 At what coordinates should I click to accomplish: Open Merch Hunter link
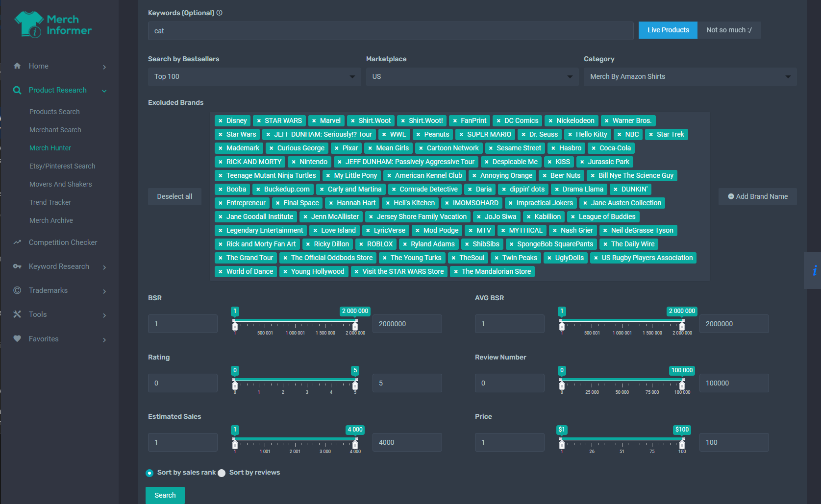[x=50, y=148]
